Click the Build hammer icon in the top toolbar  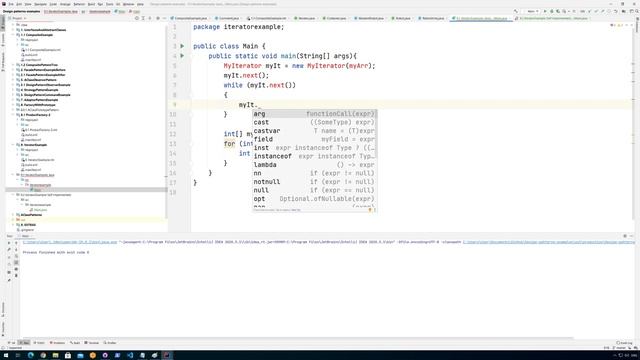pyautogui.click(x=516, y=11)
